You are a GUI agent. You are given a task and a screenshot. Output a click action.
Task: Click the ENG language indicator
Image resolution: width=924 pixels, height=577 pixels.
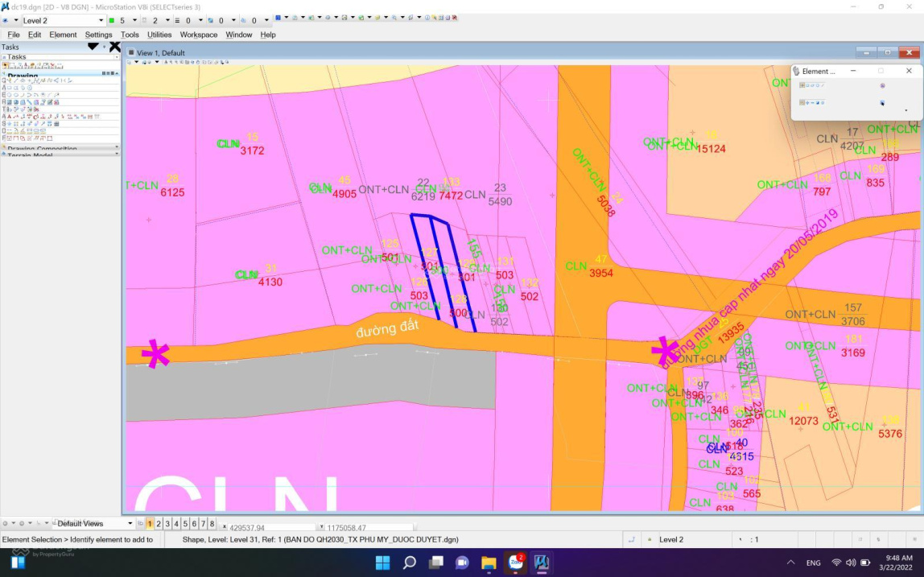click(x=814, y=563)
